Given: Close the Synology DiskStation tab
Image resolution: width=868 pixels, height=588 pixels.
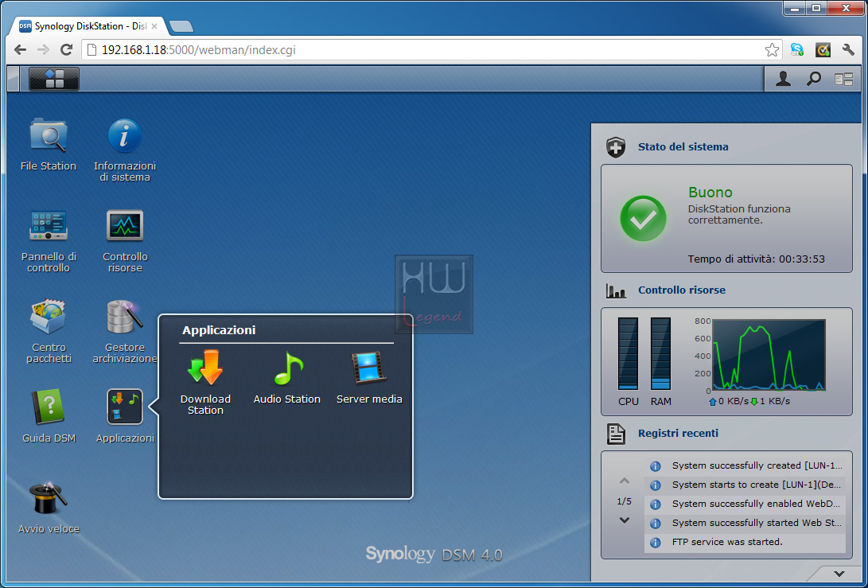Looking at the screenshot, I should tap(154, 26).
